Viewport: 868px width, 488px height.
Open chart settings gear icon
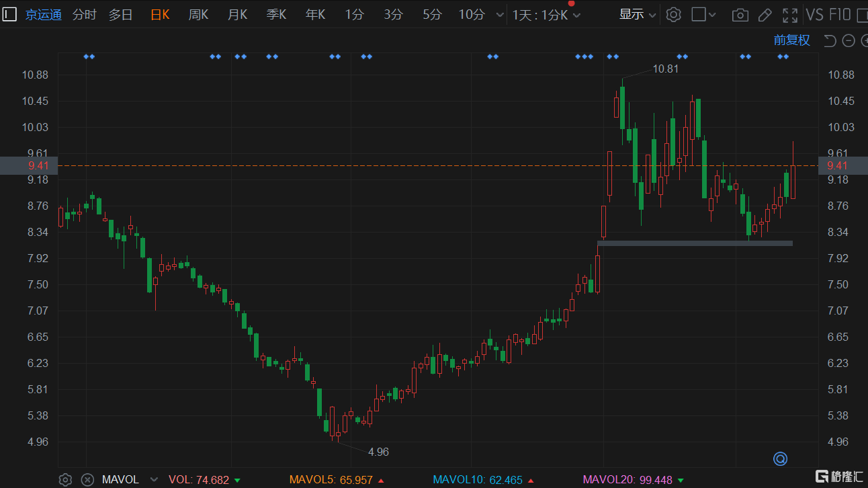click(x=673, y=15)
